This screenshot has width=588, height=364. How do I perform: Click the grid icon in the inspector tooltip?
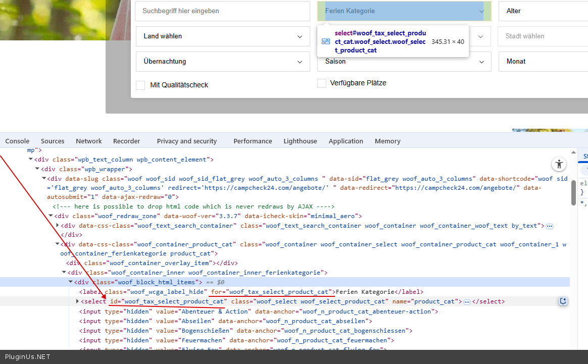point(326,41)
